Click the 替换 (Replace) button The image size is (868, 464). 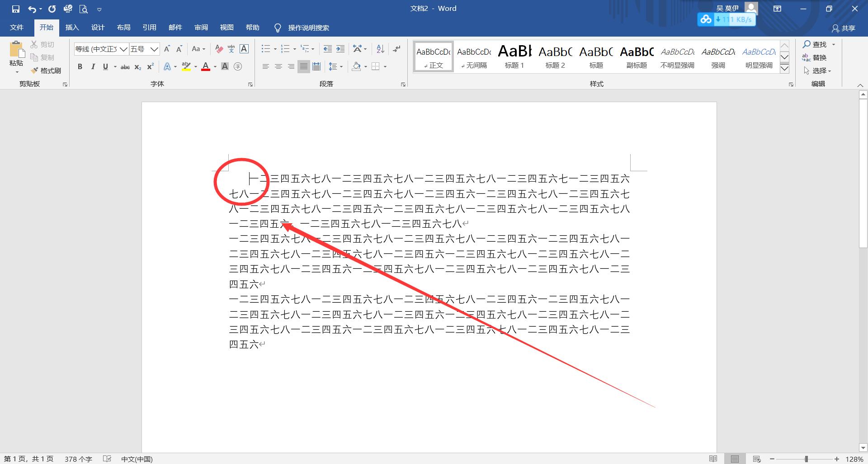(x=815, y=57)
